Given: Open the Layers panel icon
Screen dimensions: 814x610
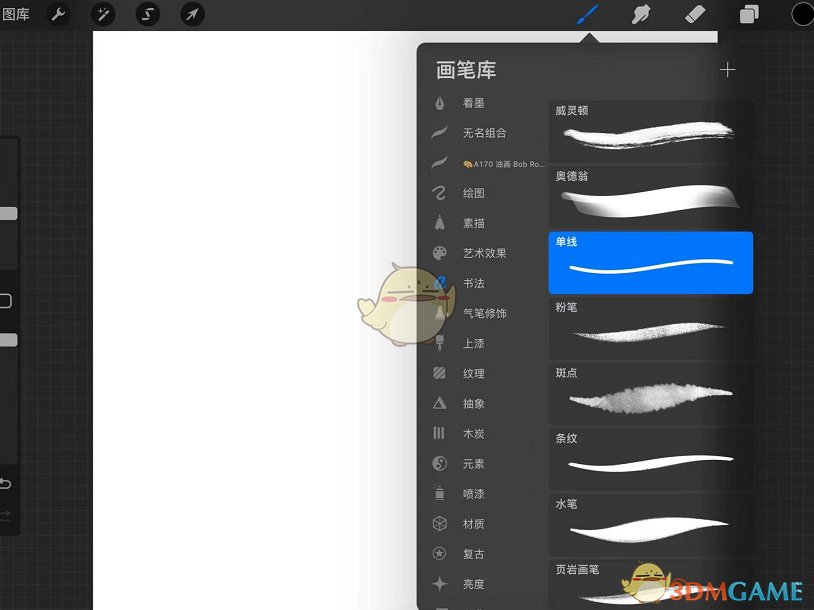Looking at the screenshot, I should point(748,14).
